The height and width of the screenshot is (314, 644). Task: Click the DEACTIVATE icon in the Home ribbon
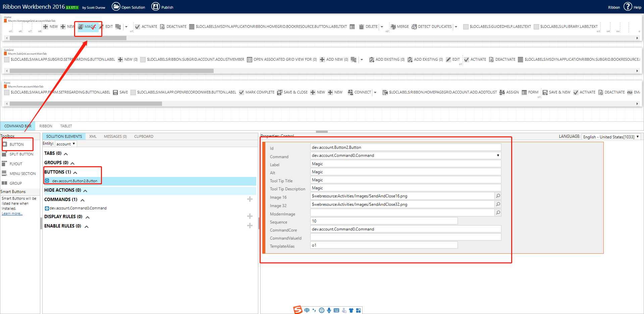[x=162, y=27]
